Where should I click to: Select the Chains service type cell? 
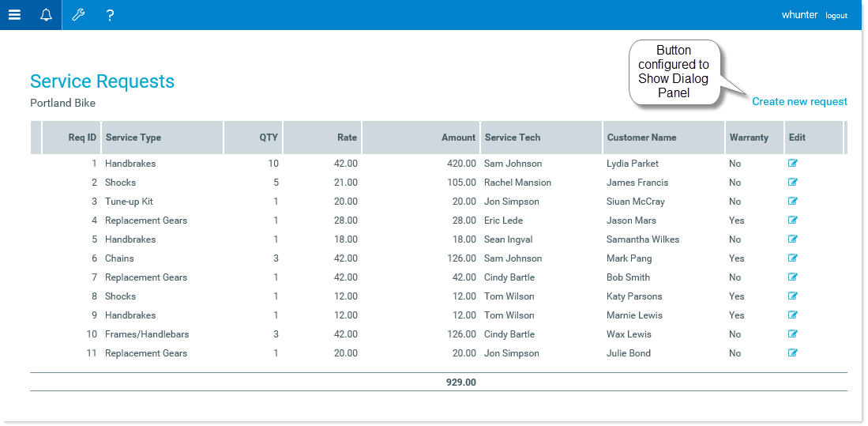tap(119, 258)
